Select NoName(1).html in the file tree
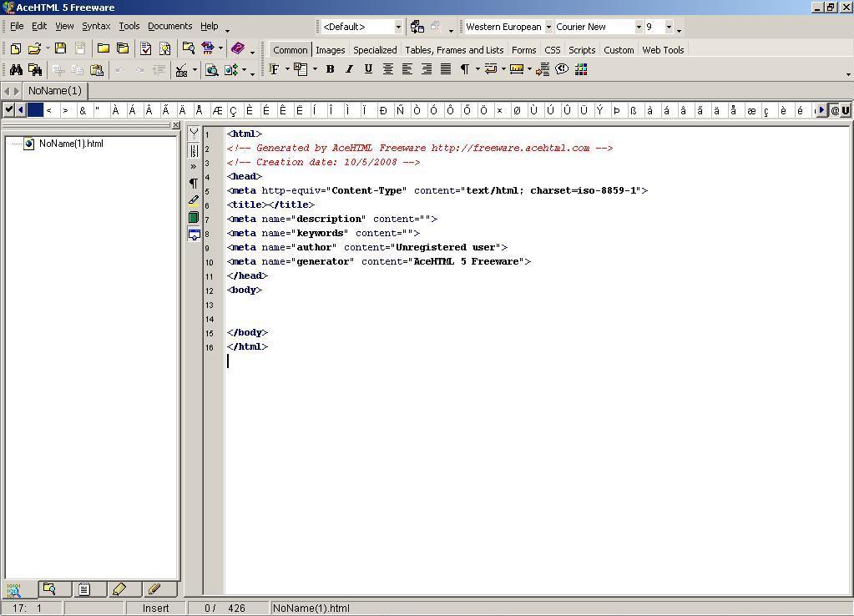 point(71,144)
